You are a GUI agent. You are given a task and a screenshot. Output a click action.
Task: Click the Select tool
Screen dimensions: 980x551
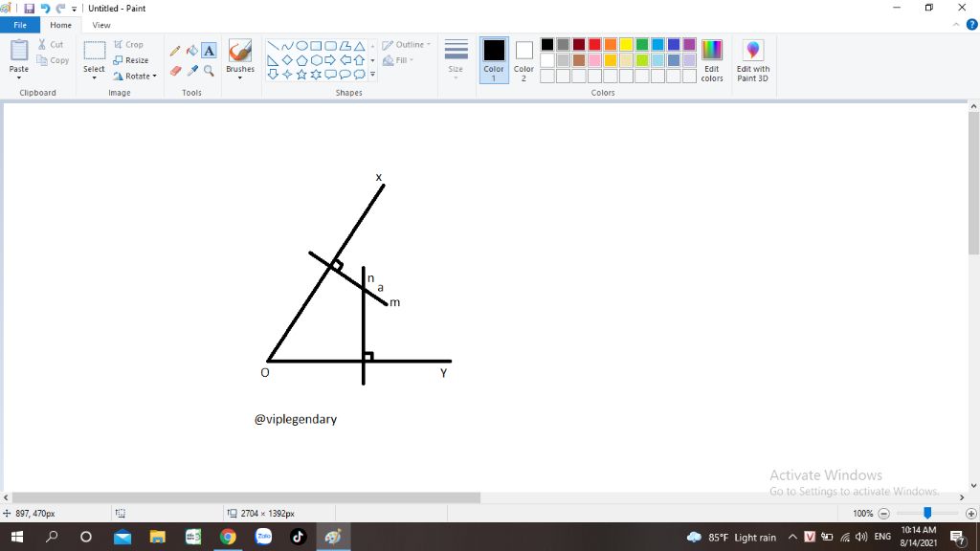[x=95, y=52]
